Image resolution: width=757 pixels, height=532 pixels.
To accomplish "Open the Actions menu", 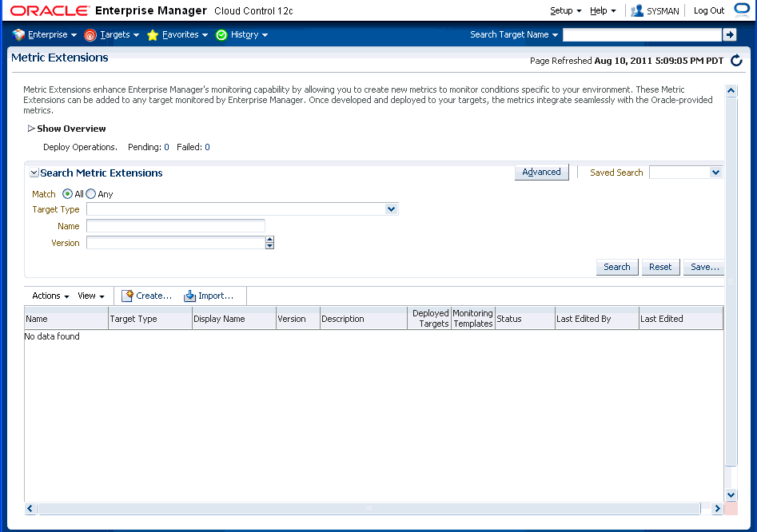I will point(50,296).
